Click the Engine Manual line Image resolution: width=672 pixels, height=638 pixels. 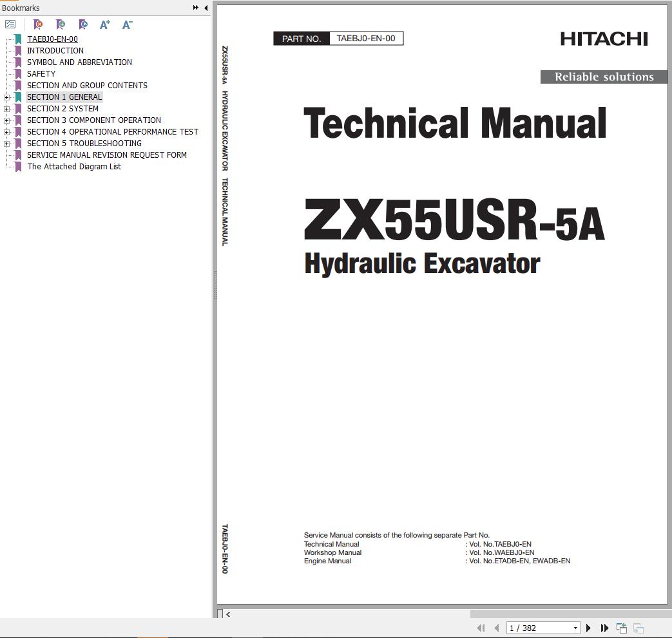tap(327, 561)
